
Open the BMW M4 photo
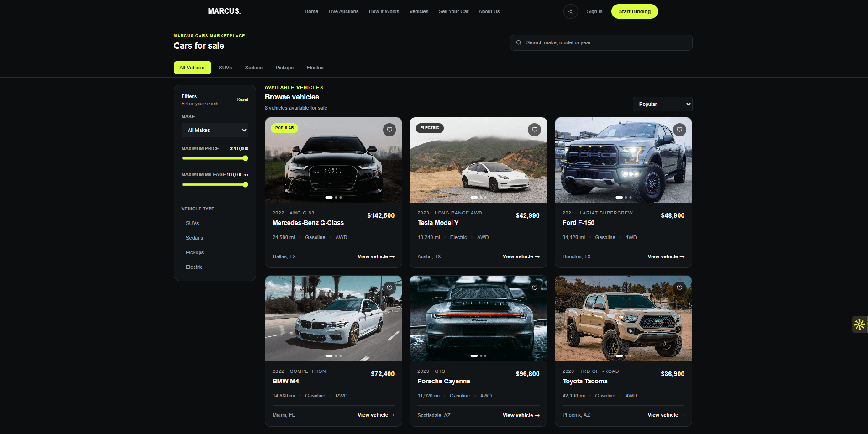(333, 319)
